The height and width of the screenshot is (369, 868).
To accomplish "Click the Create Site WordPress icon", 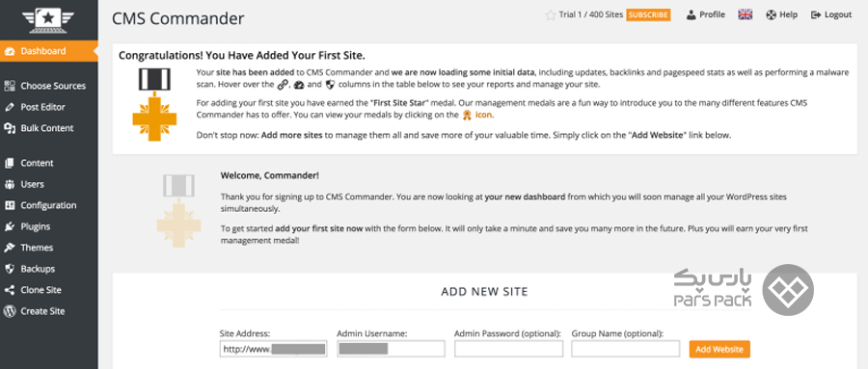I will [10, 311].
